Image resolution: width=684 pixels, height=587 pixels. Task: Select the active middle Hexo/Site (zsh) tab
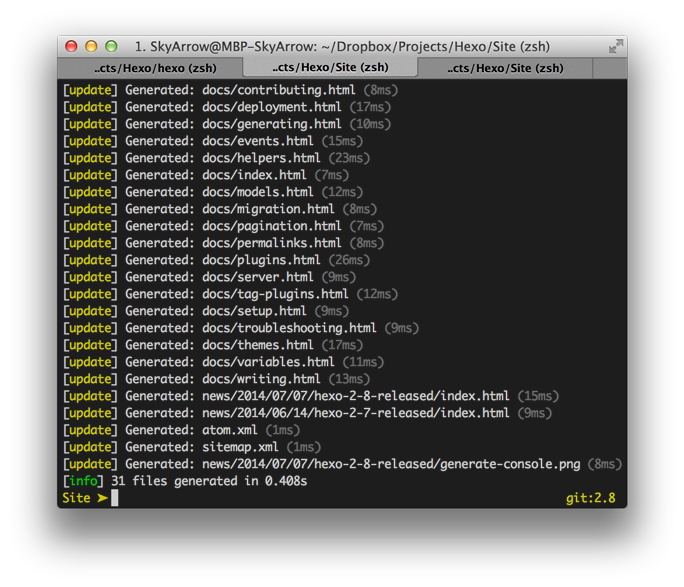click(x=330, y=68)
